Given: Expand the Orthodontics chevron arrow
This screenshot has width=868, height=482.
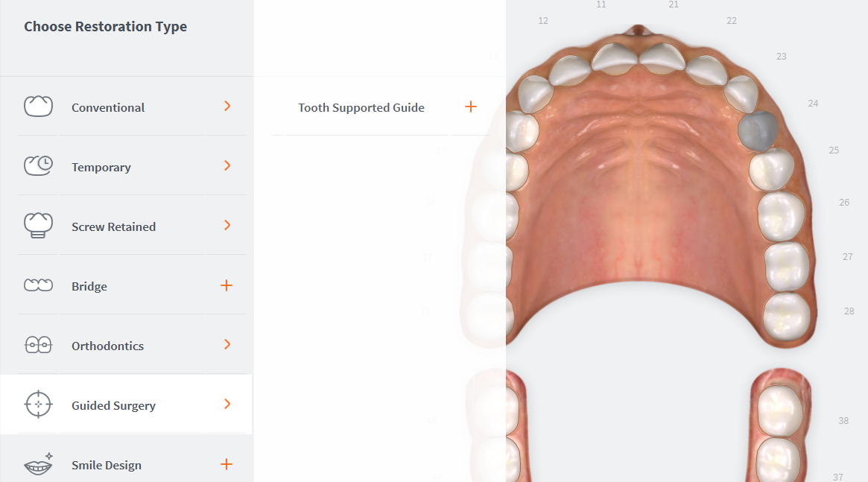Looking at the screenshot, I should [227, 345].
